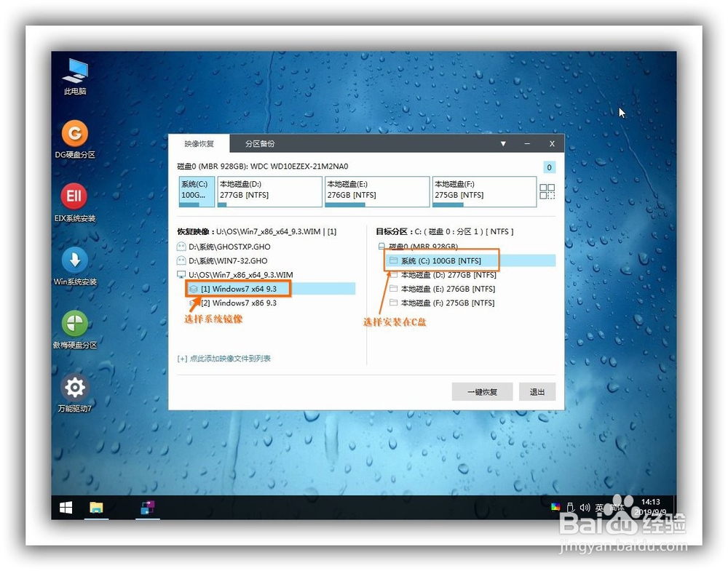The image size is (728, 571).
Task: Launch Win系统安装 desktop icon
Action: pyautogui.click(x=75, y=266)
